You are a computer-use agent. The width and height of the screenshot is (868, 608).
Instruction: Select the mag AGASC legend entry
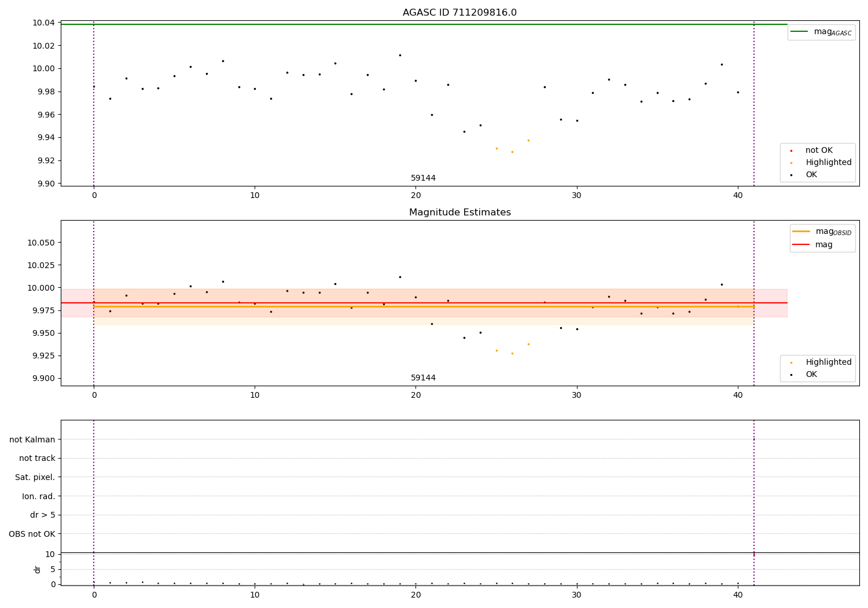coord(821,32)
